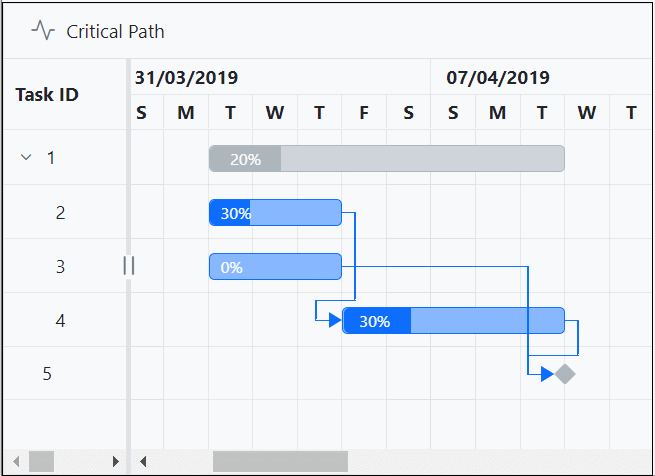Click the Critical Path pulse icon
The width and height of the screenshot is (655, 476).
tap(43, 31)
